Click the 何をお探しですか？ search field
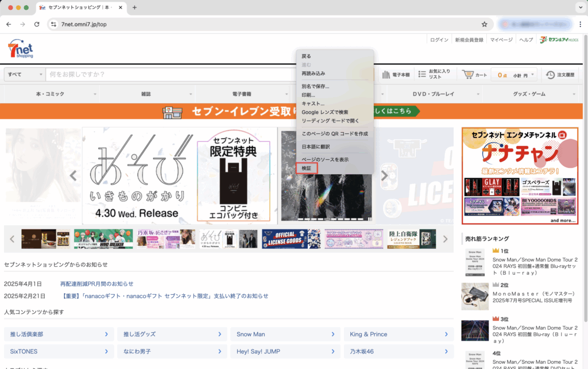The height and width of the screenshot is (369, 588). pos(171,74)
